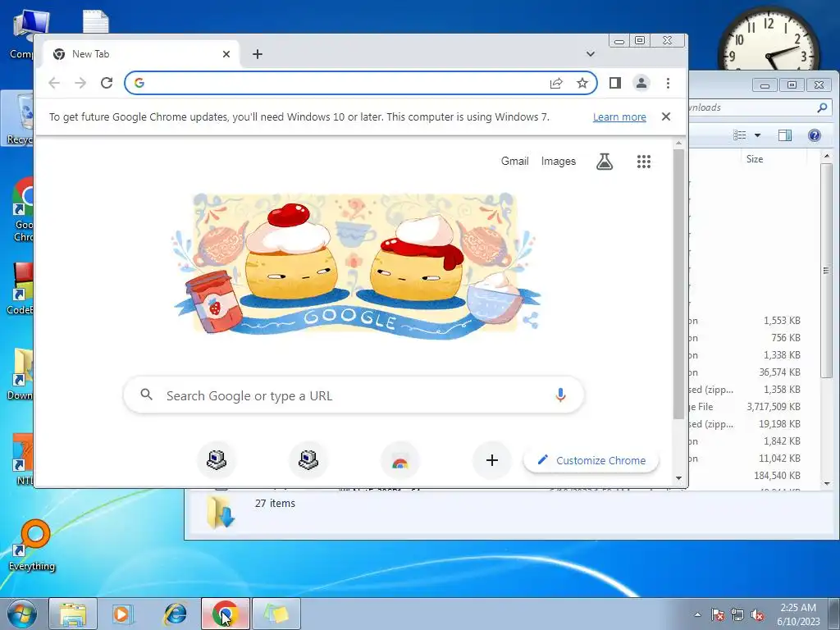This screenshot has width=840, height=630.
Task: Share this page icon in address bar
Action: 556,83
